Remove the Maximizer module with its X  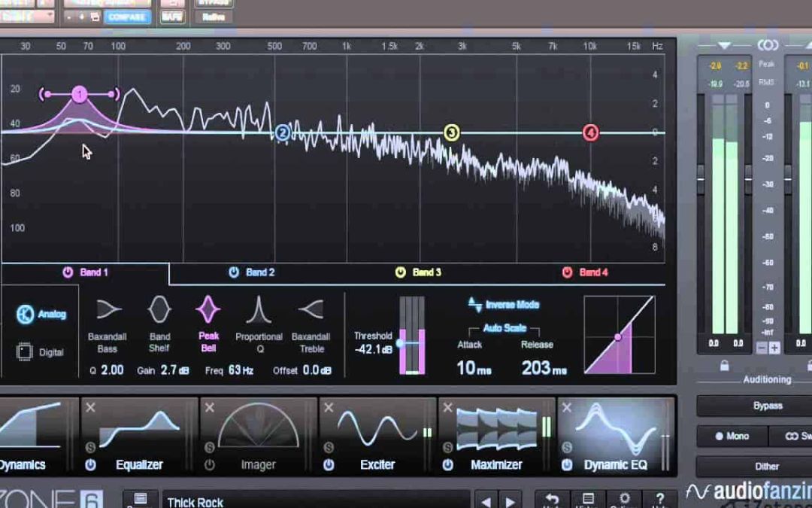point(447,408)
